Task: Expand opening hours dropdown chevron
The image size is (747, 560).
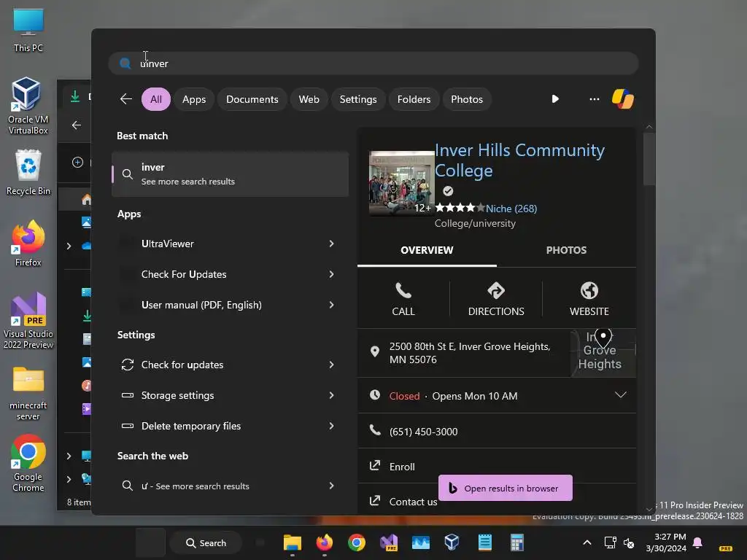Action: (620, 394)
